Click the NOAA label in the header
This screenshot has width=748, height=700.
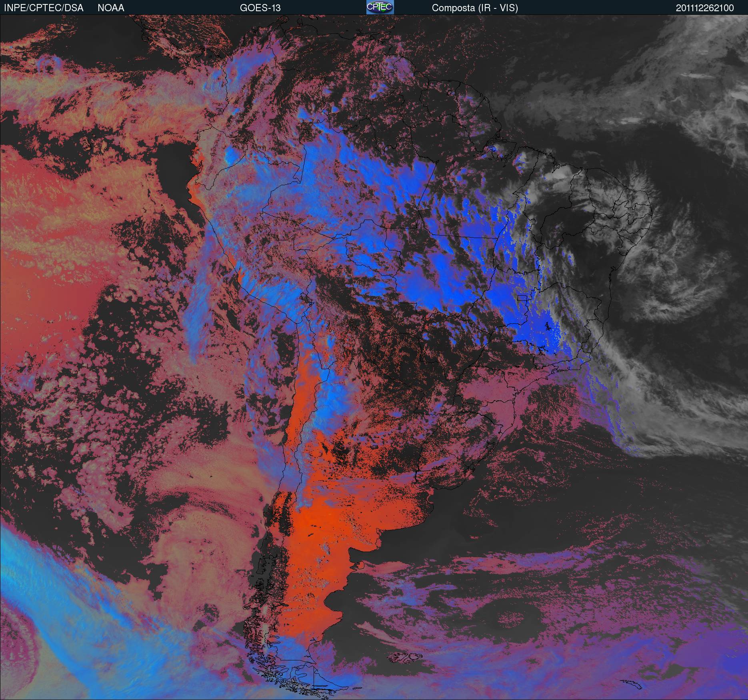(x=111, y=8)
